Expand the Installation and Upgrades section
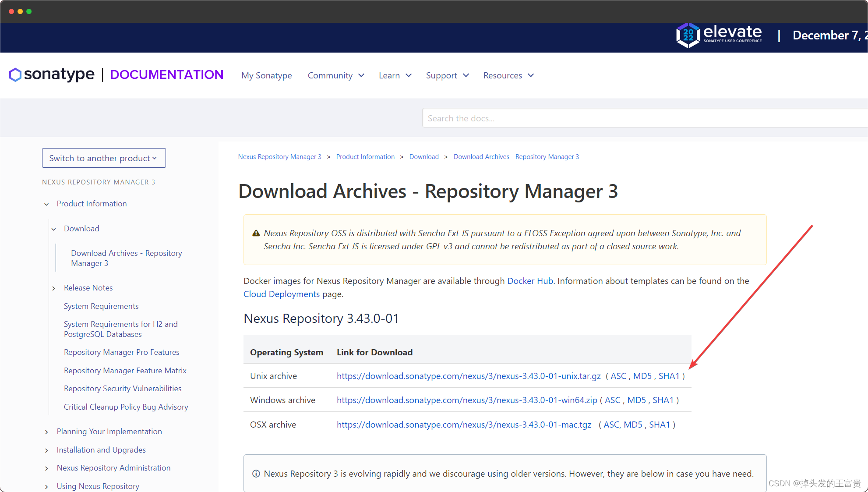868x492 pixels. tap(46, 450)
